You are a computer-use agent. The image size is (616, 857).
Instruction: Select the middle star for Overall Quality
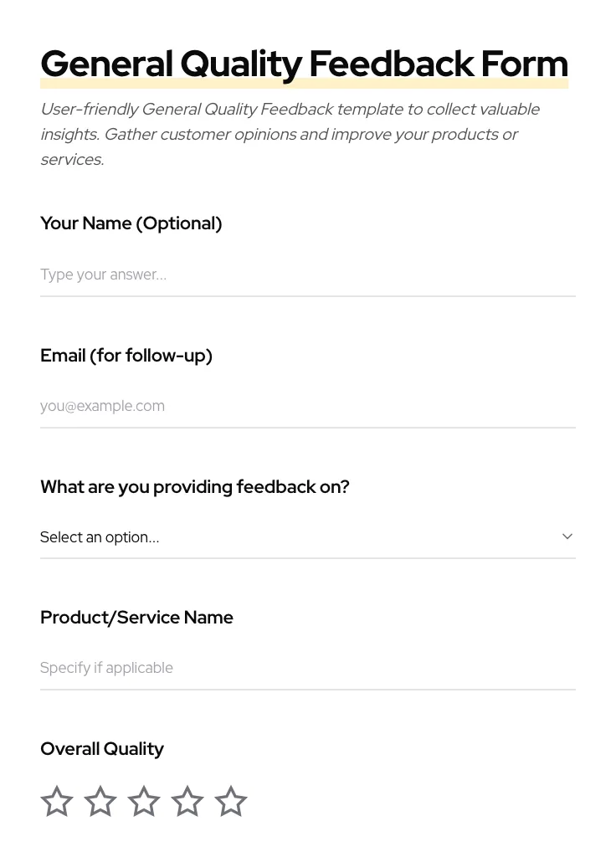pyautogui.click(x=144, y=801)
